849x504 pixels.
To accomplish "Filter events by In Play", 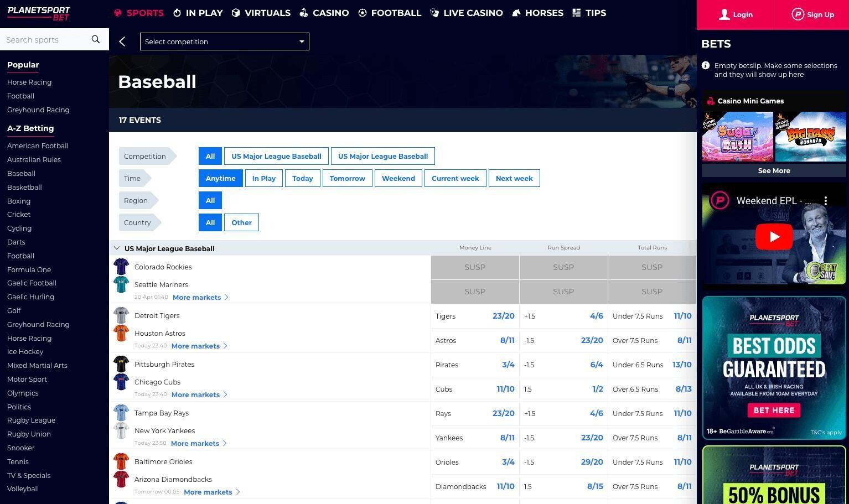I will tap(264, 178).
